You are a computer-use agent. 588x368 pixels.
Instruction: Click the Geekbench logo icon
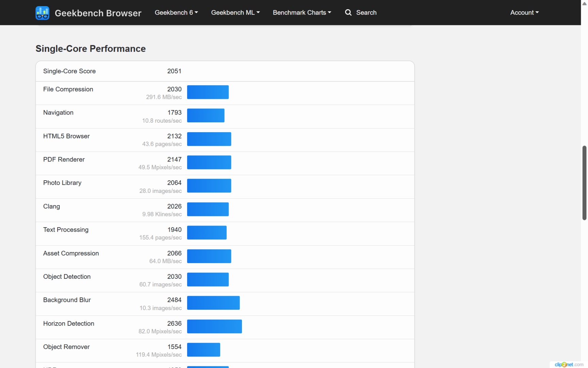[x=42, y=13]
